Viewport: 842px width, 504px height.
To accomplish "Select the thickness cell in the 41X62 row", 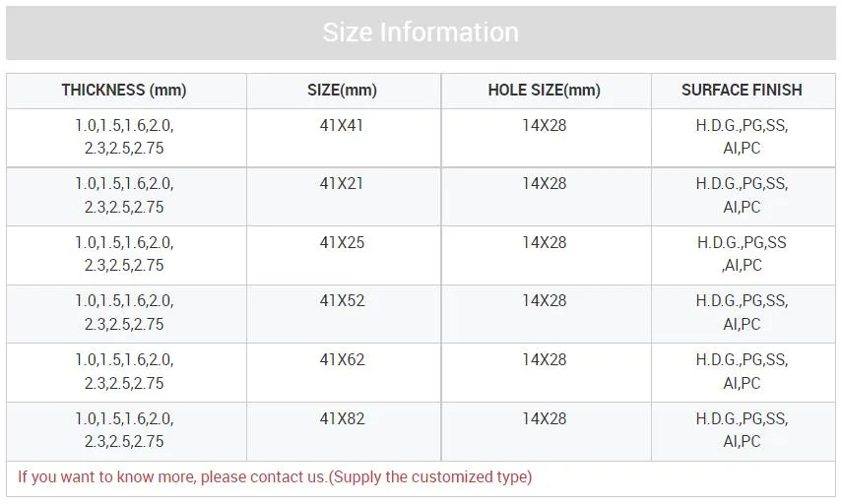I will point(124,371).
